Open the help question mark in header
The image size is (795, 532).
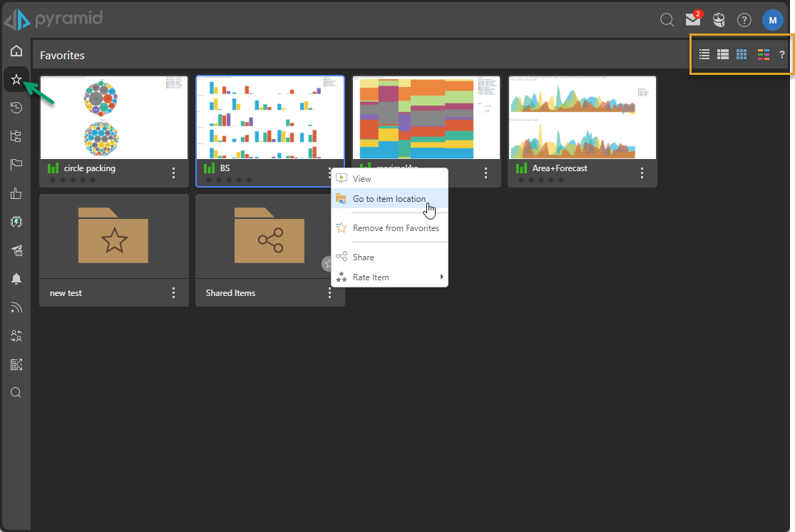(x=744, y=20)
